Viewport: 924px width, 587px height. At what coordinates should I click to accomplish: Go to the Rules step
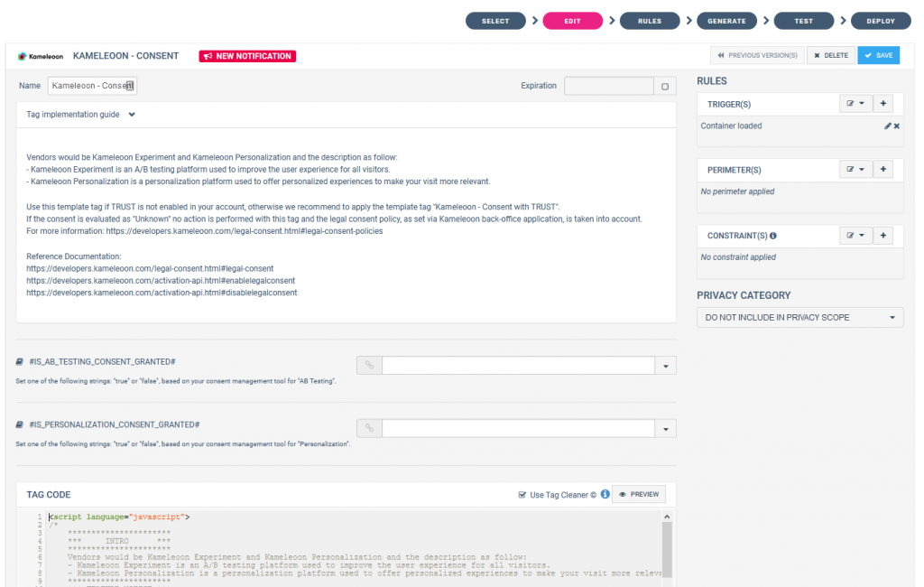pyautogui.click(x=649, y=21)
